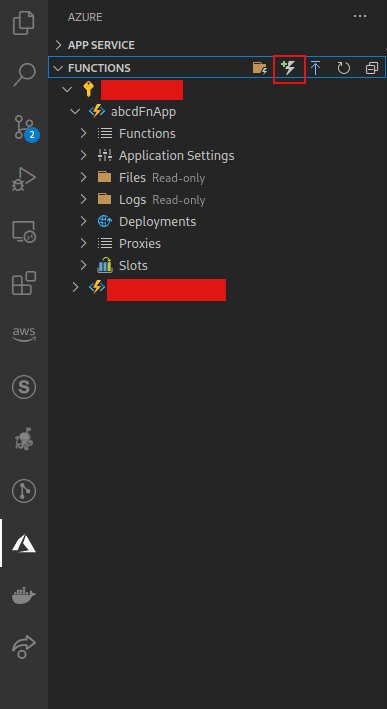
Task: Open the AWS toolkit icon
Action: (x=24, y=334)
